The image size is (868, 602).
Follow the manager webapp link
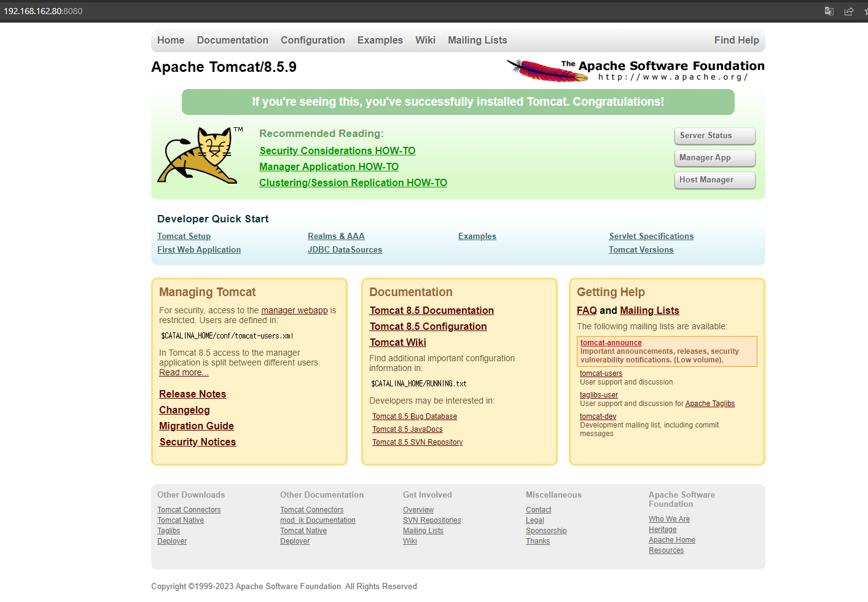pos(294,310)
